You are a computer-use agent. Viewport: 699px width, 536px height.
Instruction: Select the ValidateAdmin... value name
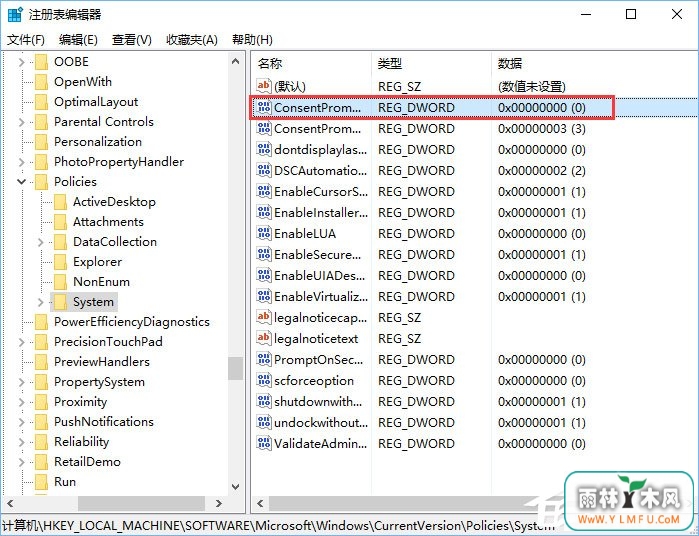pyautogui.click(x=321, y=444)
